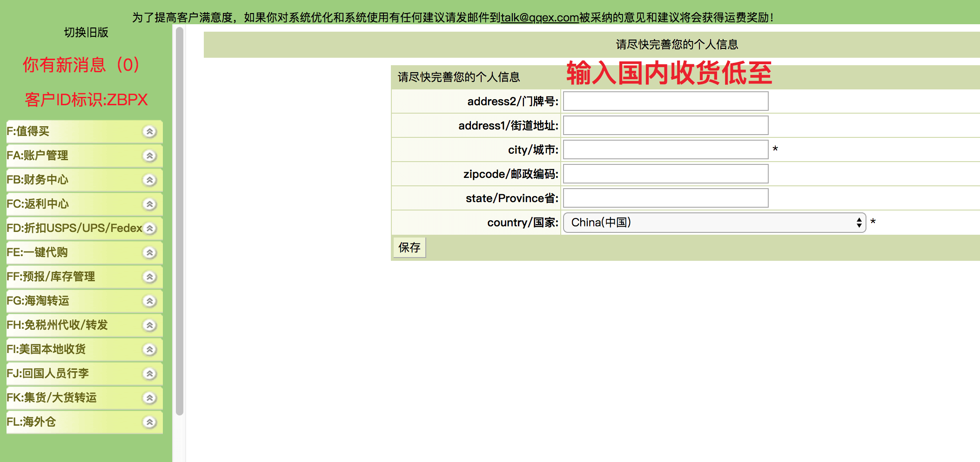Click the 保存 button
The width and height of the screenshot is (980, 462).
pyautogui.click(x=409, y=248)
